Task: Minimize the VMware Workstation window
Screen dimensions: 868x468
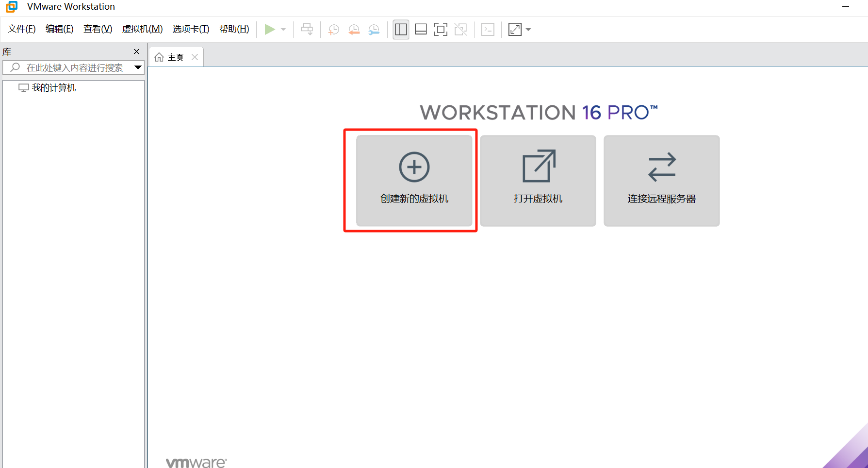Action: [846, 6]
